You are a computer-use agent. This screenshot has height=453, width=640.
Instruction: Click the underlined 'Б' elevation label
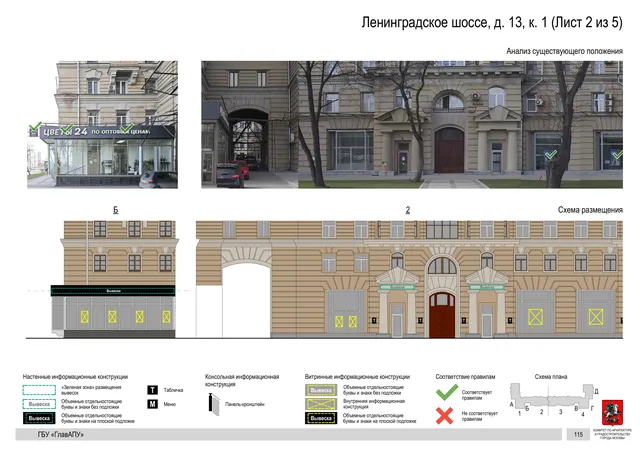tap(116, 210)
